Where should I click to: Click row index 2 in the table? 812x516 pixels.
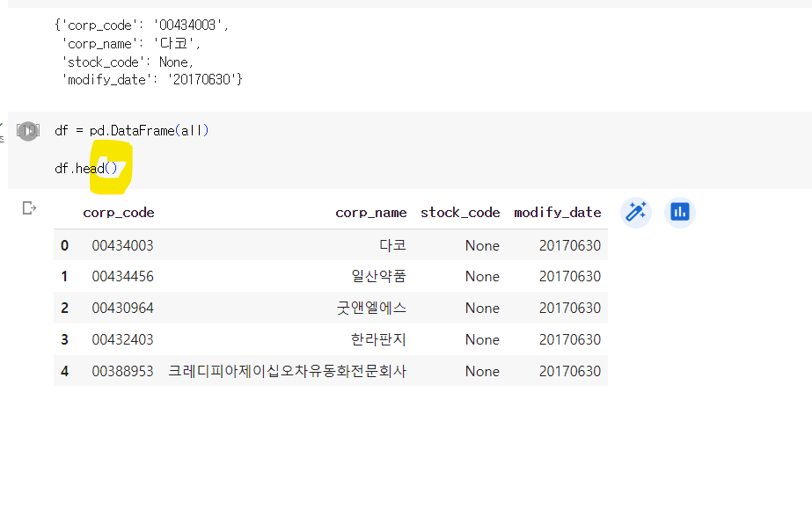point(64,308)
